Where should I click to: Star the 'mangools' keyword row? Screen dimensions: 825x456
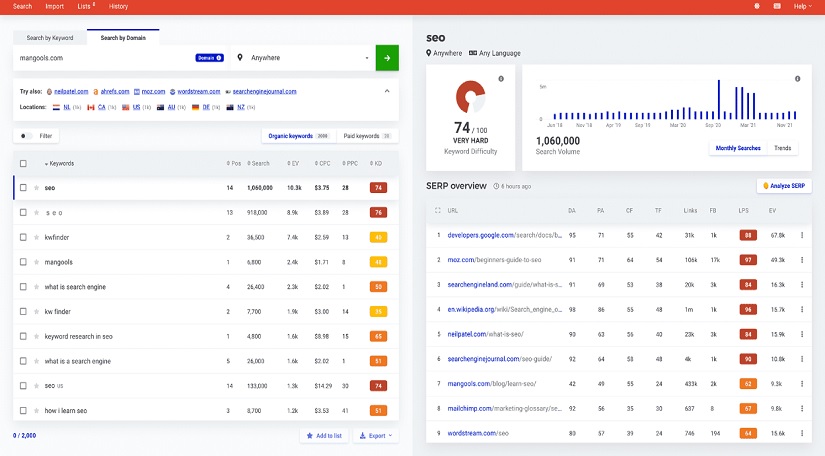[36, 262]
